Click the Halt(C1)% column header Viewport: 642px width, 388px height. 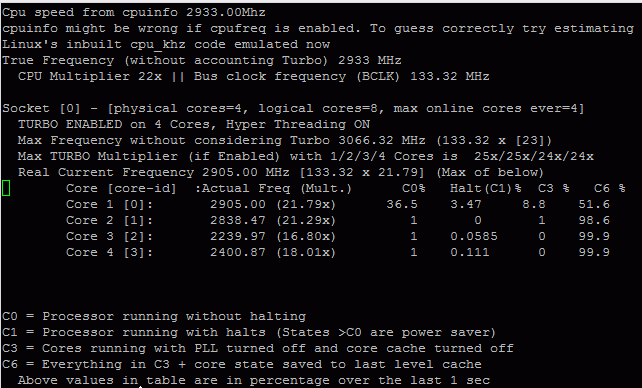(486, 188)
